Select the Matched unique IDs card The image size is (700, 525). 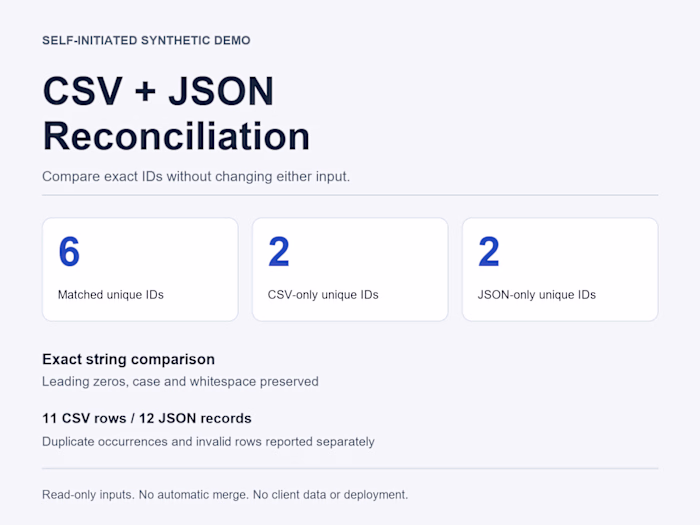[140, 269]
